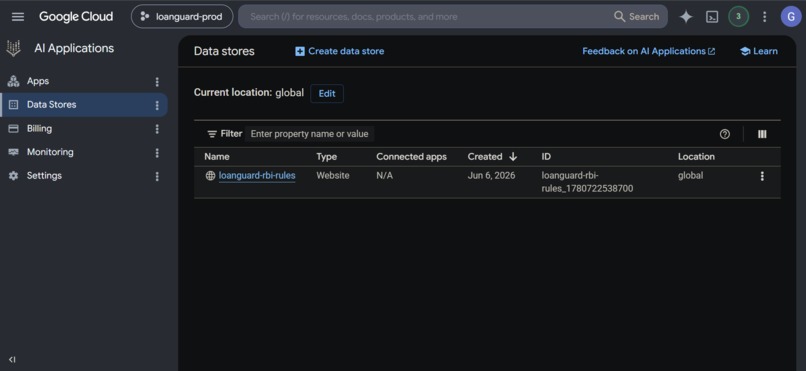Screen dimensions: 806x371
Task: Click the Connected apps column header
Action: (411, 157)
